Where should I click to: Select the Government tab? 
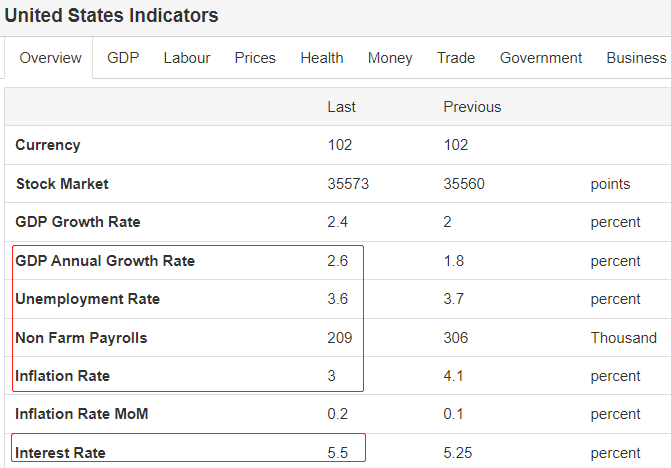coord(541,58)
